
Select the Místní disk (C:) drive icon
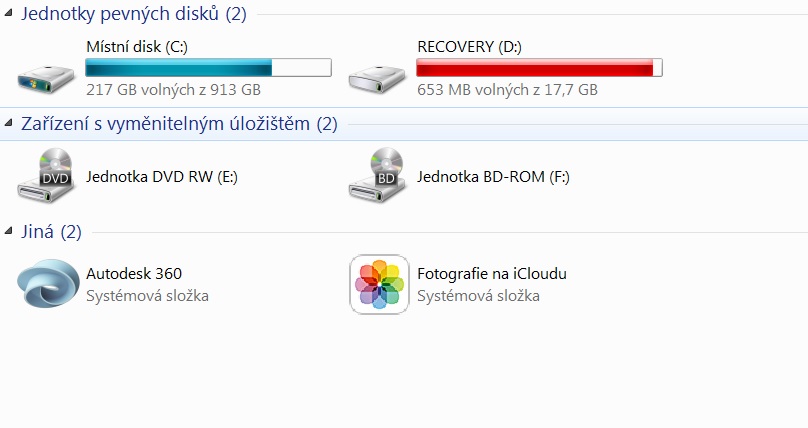tap(46, 78)
